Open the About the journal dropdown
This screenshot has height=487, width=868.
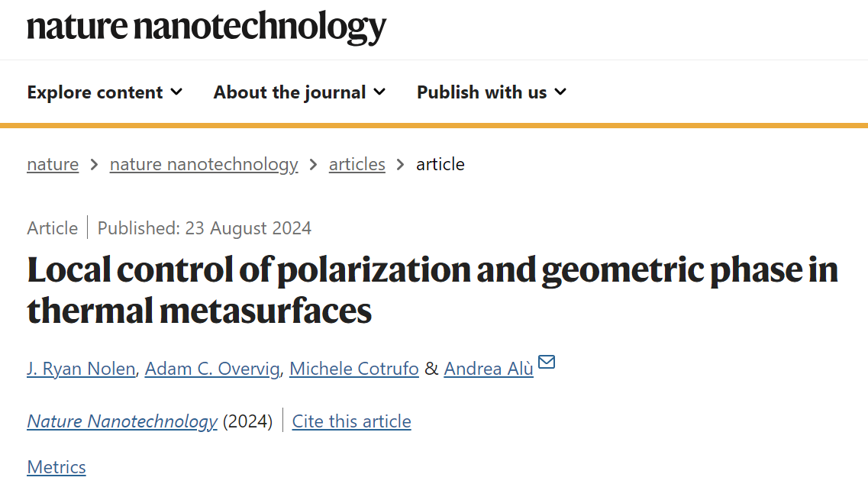(299, 92)
